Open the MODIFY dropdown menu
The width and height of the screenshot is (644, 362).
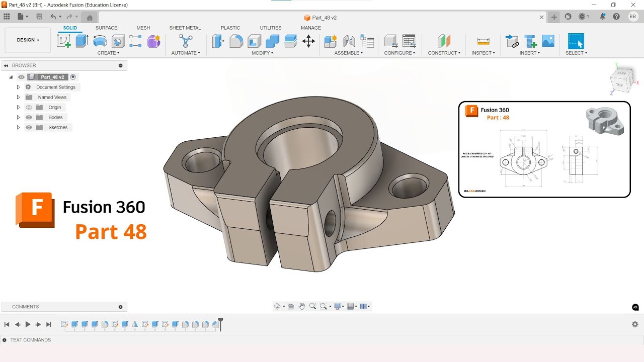coord(263,53)
